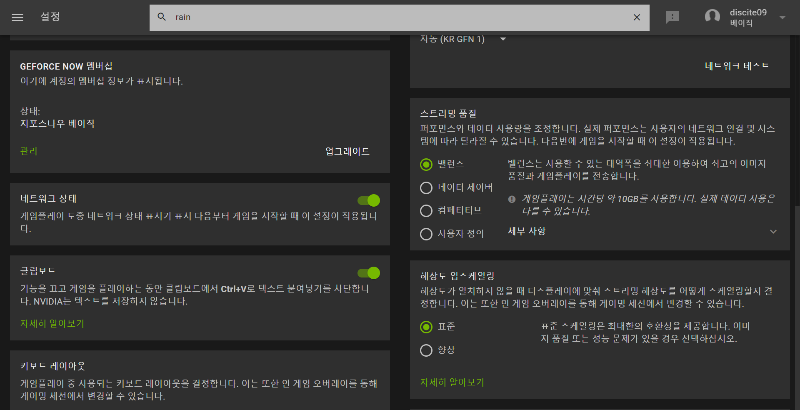The image size is (800, 410).
Task: Open the 관리 membership manage link
Action: click(x=29, y=151)
